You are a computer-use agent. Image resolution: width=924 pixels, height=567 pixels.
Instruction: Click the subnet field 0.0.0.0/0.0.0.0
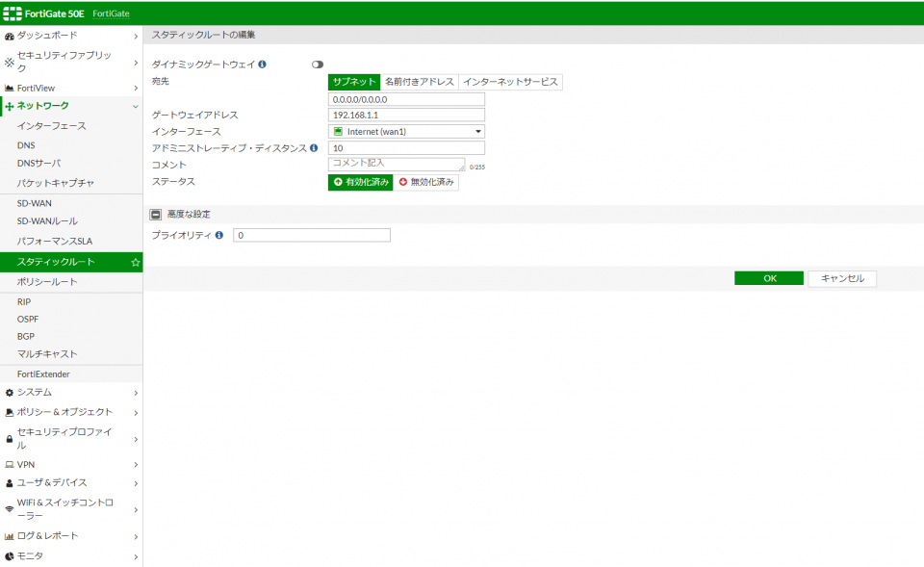pyautogui.click(x=406, y=99)
